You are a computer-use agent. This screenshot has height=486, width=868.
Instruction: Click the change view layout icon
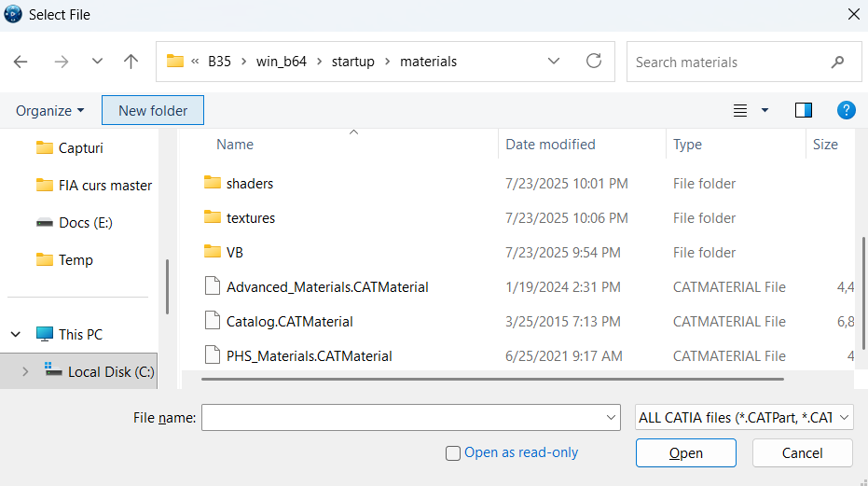[740, 110]
